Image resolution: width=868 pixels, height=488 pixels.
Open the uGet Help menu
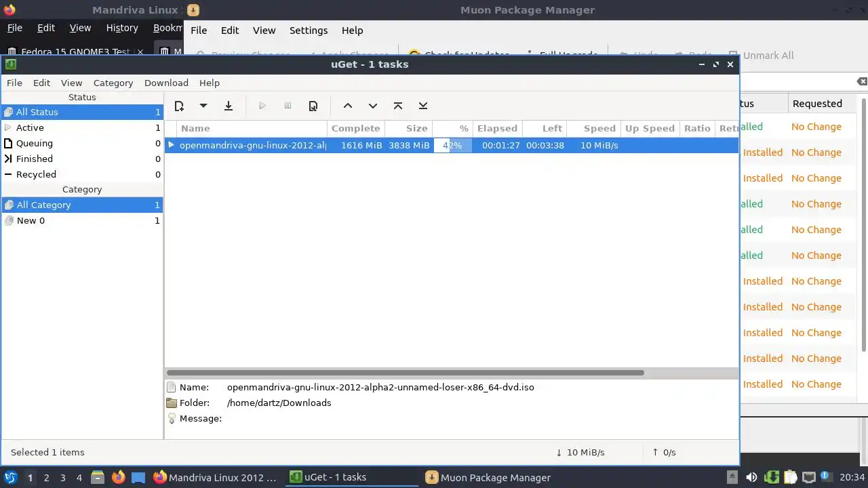pyautogui.click(x=210, y=83)
